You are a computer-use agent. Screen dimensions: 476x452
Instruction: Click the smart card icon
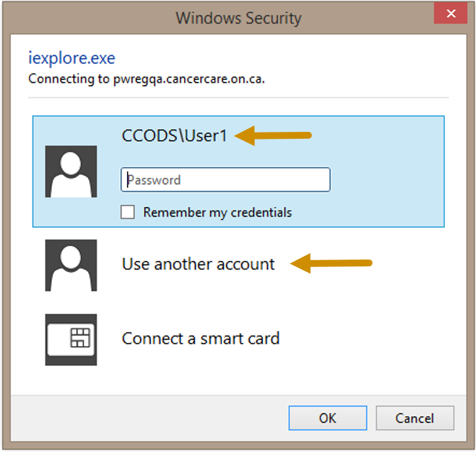[x=71, y=340]
